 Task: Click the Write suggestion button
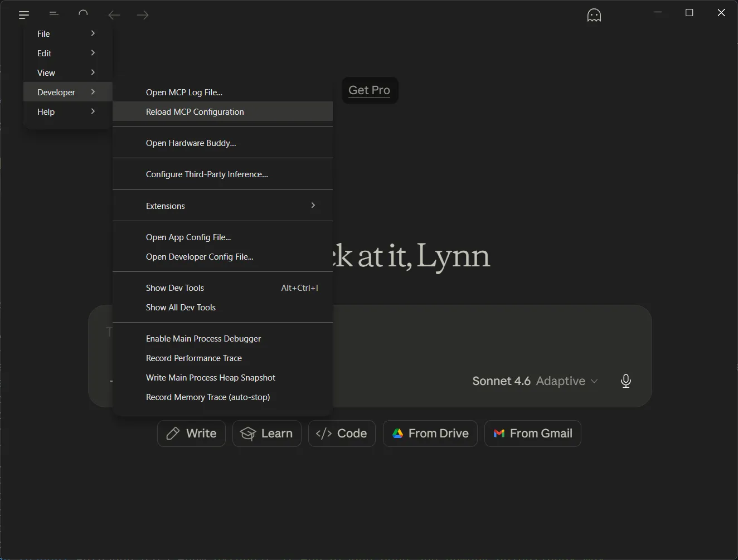click(x=191, y=434)
